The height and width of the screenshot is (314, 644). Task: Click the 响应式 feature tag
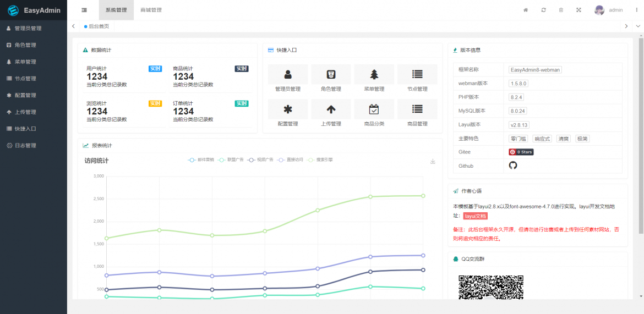(x=542, y=139)
